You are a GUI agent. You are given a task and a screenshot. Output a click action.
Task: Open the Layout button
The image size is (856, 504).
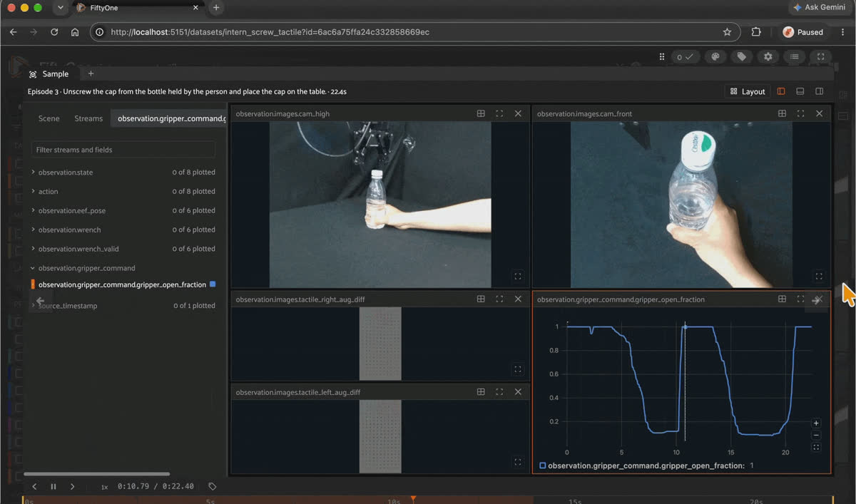tap(748, 91)
